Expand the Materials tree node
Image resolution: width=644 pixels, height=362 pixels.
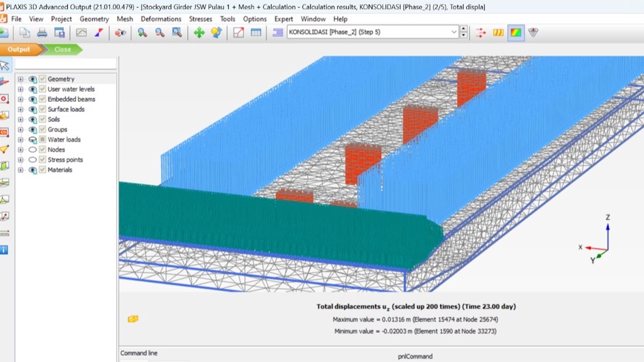click(20, 170)
